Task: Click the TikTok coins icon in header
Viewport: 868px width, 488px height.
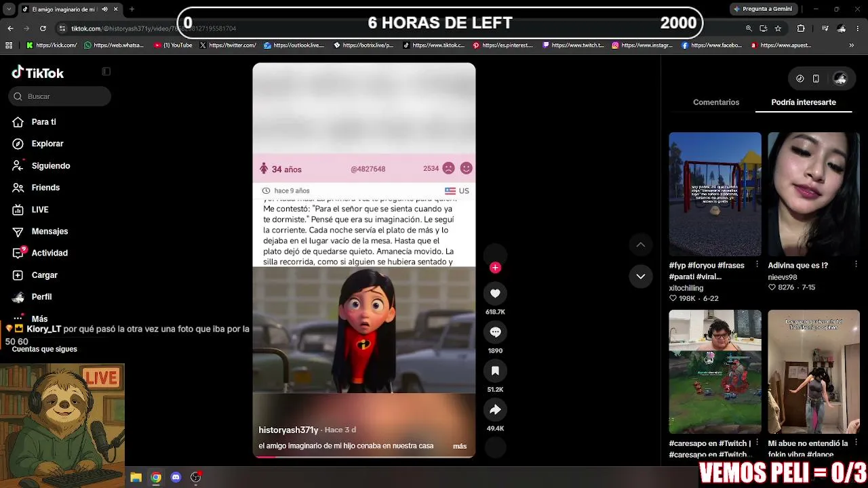Action: pos(800,79)
